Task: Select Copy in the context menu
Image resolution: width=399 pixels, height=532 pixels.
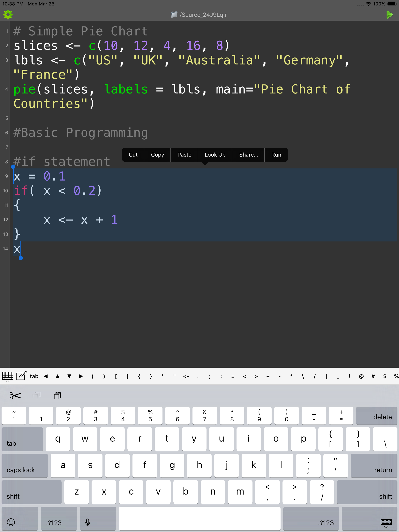Action: tap(157, 155)
